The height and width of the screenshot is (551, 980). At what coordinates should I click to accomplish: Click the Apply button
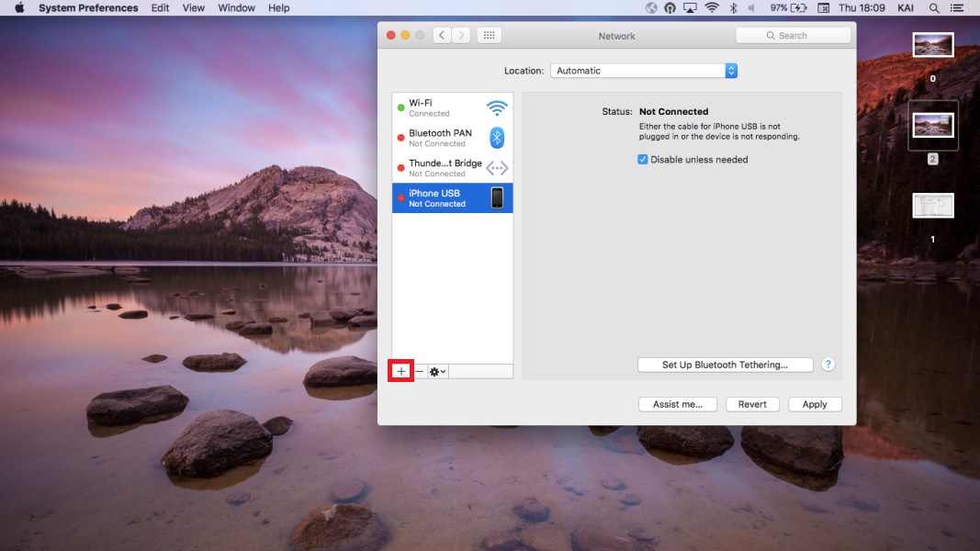tap(815, 404)
